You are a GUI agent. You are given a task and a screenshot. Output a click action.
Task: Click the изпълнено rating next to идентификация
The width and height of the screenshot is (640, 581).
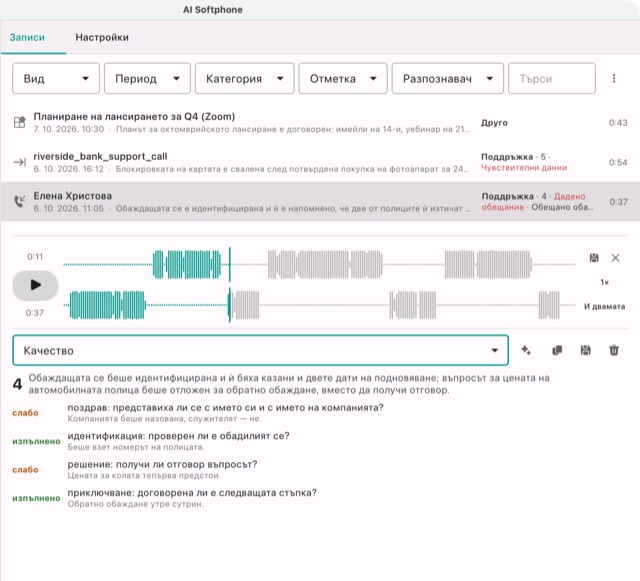[36, 441]
